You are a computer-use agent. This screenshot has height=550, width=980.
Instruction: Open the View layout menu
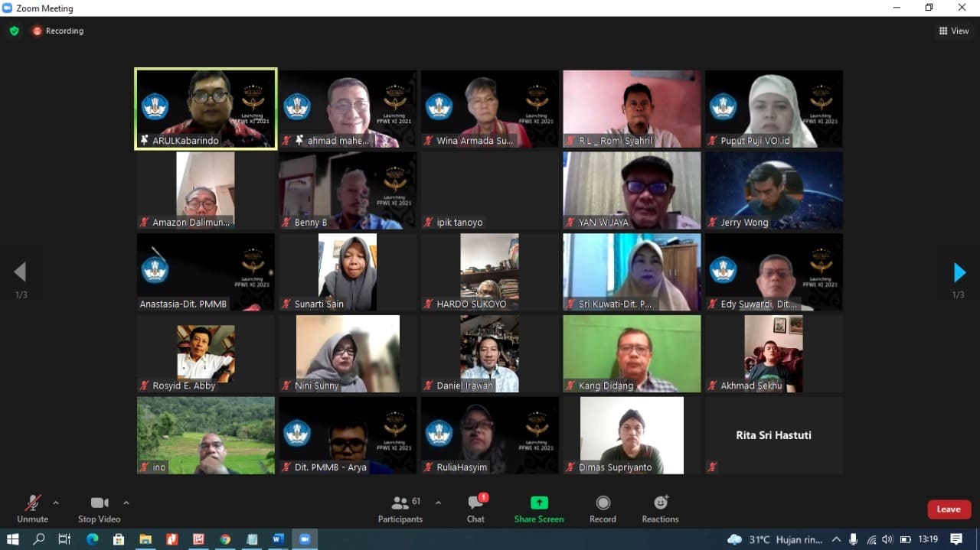tap(953, 31)
